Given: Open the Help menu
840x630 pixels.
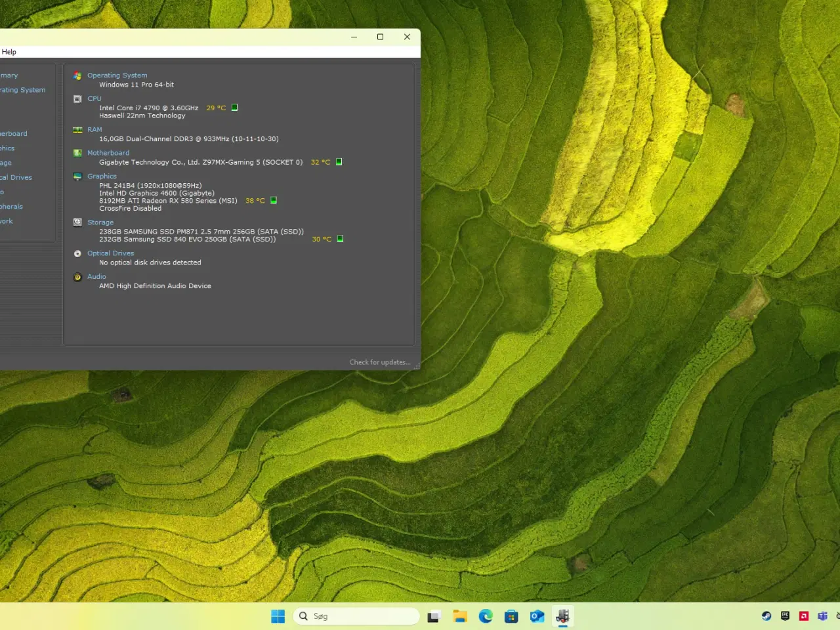Looking at the screenshot, I should (x=9, y=52).
